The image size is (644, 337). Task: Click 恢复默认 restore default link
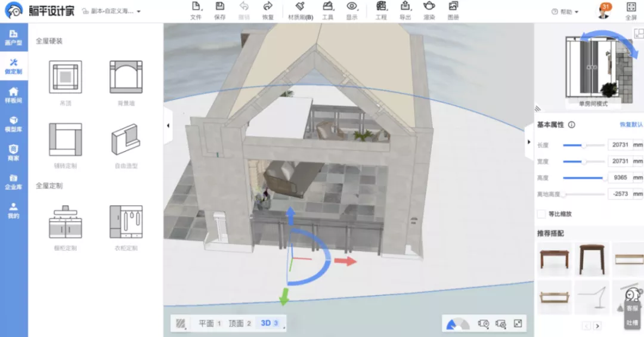[631, 125]
